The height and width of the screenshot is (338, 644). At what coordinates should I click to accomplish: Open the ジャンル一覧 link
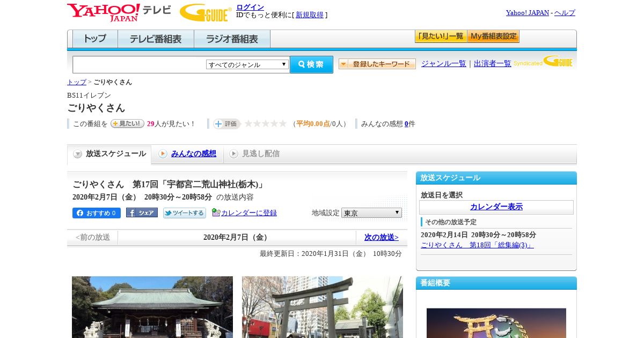coord(444,63)
